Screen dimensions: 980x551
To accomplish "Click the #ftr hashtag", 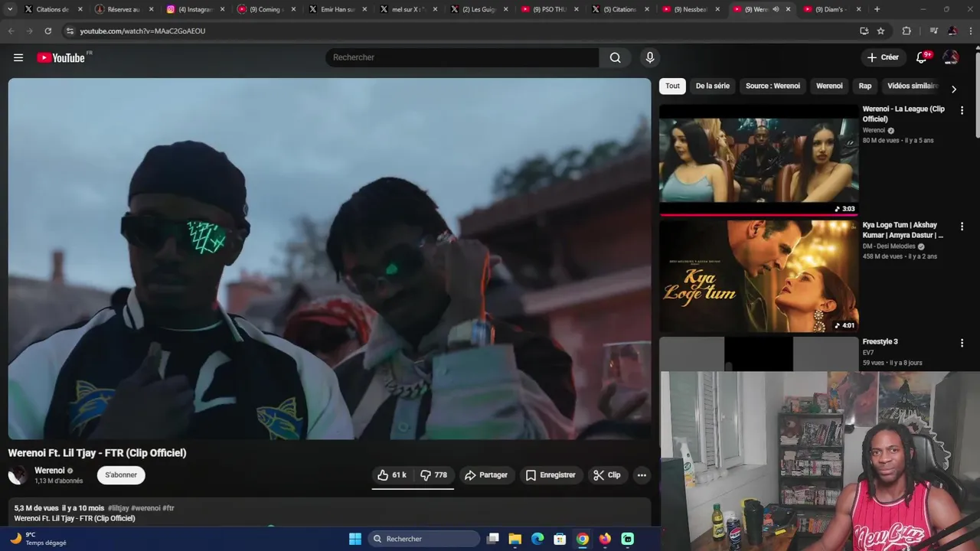I will click(168, 508).
